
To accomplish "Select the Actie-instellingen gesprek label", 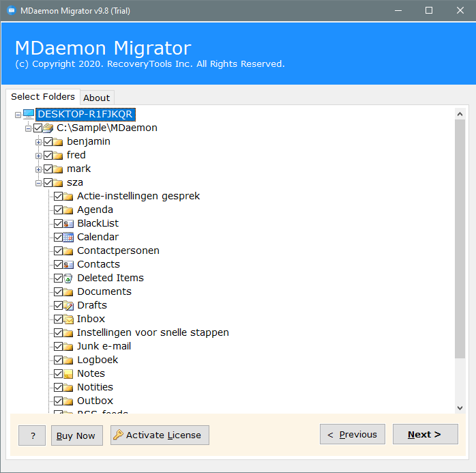I will 138,196.
